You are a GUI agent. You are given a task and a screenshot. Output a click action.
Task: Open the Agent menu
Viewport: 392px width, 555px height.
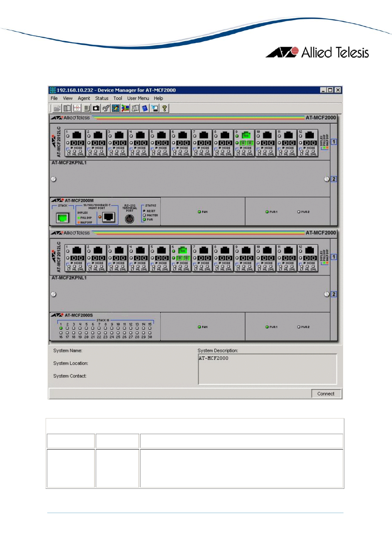[x=84, y=98]
